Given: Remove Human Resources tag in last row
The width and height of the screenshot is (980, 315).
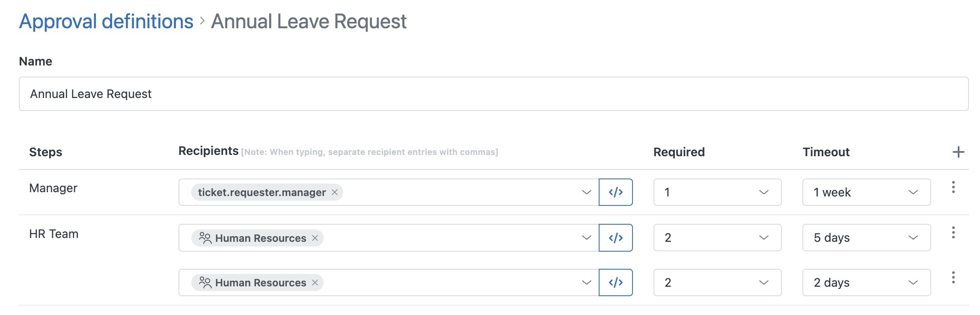Looking at the screenshot, I should tap(315, 282).
